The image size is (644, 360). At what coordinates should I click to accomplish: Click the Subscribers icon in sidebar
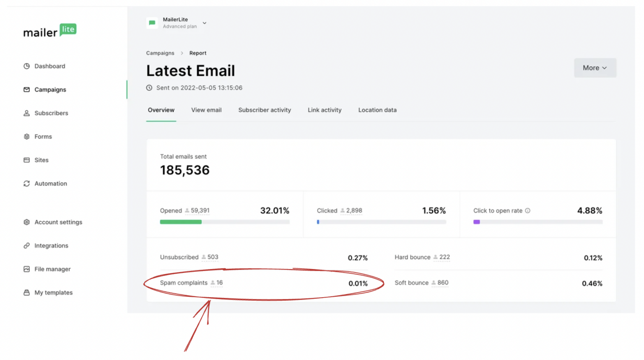tap(26, 113)
